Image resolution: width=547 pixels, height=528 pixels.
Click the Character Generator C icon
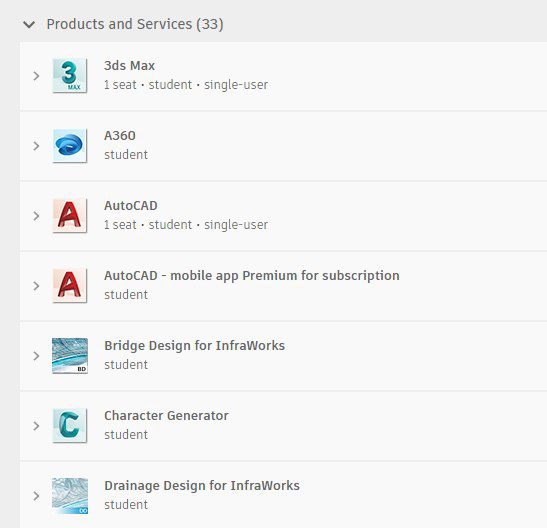(69, 425)
